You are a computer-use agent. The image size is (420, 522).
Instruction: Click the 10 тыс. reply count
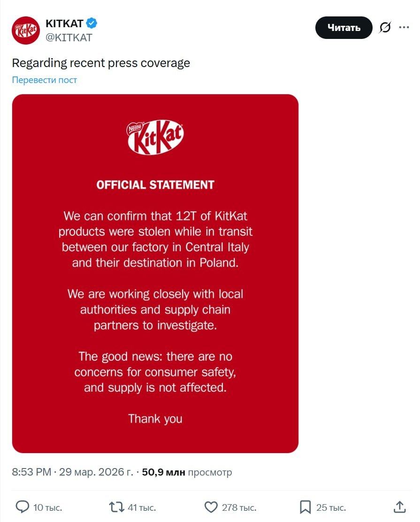(x=47, y=507)
